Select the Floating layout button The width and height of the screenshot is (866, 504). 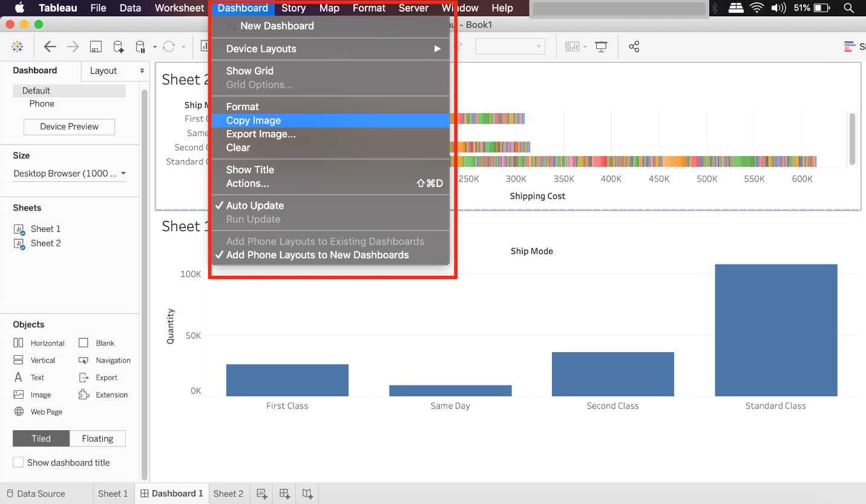(x=97, y=439)
